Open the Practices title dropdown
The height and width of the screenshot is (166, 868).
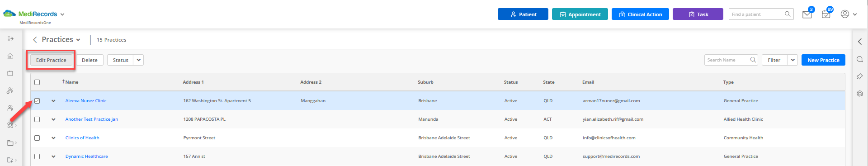pyautogui.click(x=78, y=40)
